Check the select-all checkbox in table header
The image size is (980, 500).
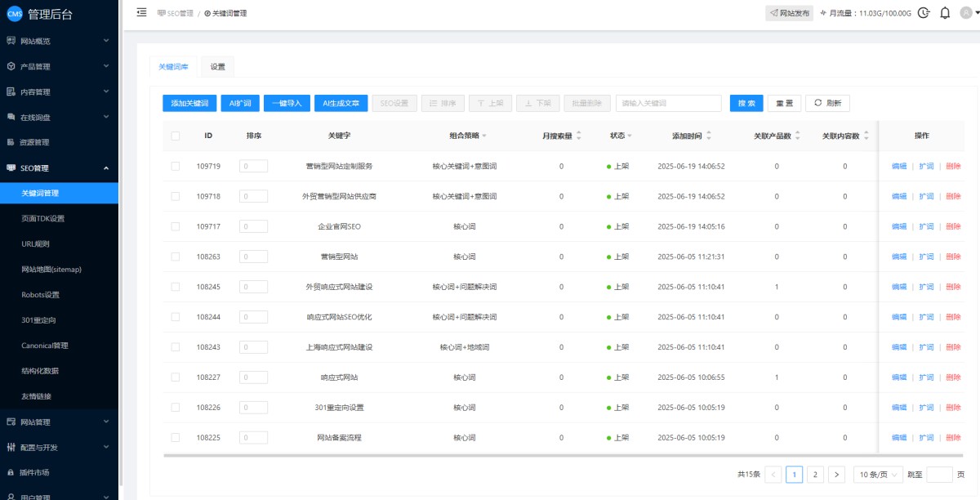(175, 136)
